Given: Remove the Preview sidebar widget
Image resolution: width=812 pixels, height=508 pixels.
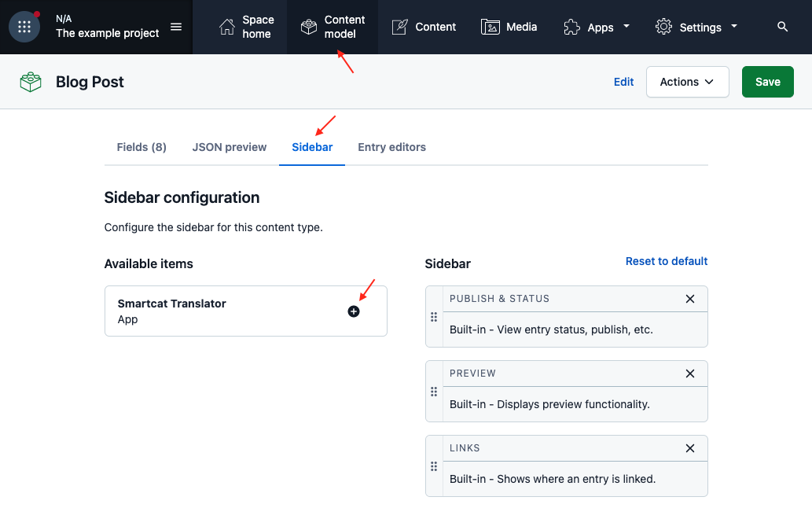Looking at the screenshot, I should [690, 374].
